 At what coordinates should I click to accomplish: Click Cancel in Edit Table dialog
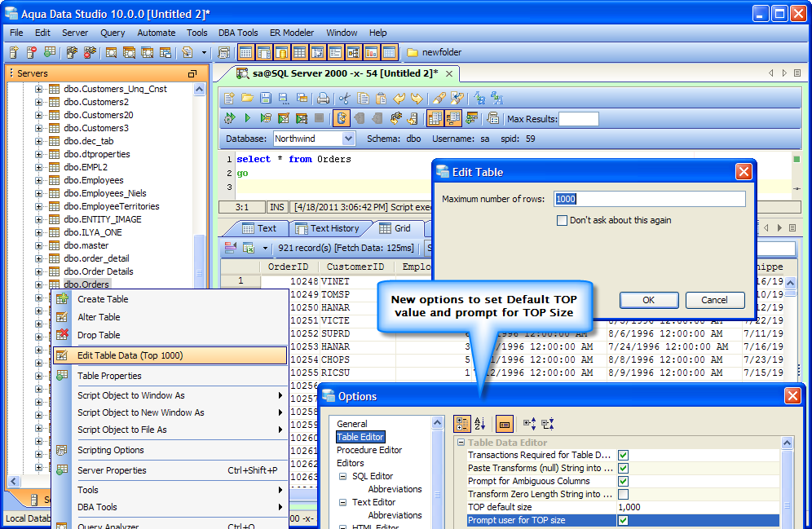(x=715, y=300)
